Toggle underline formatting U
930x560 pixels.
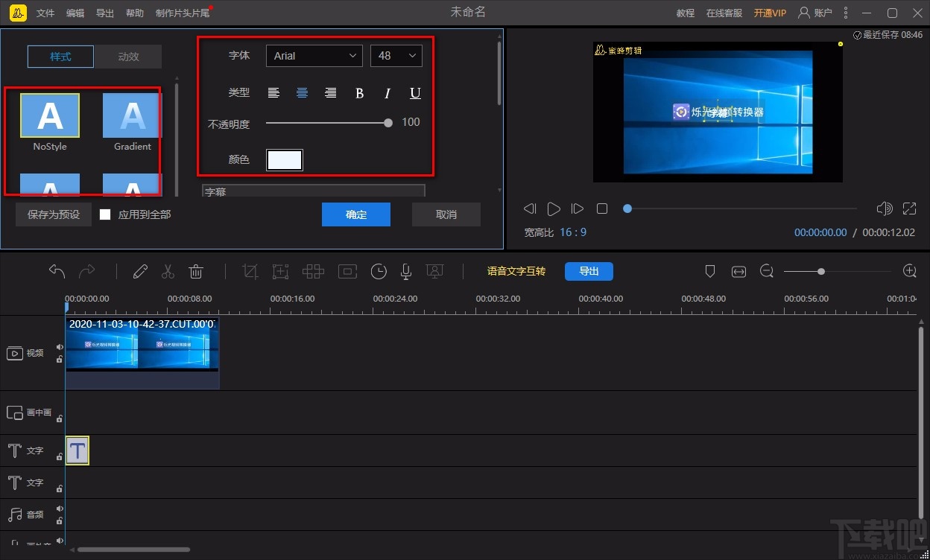click(416, 93)
